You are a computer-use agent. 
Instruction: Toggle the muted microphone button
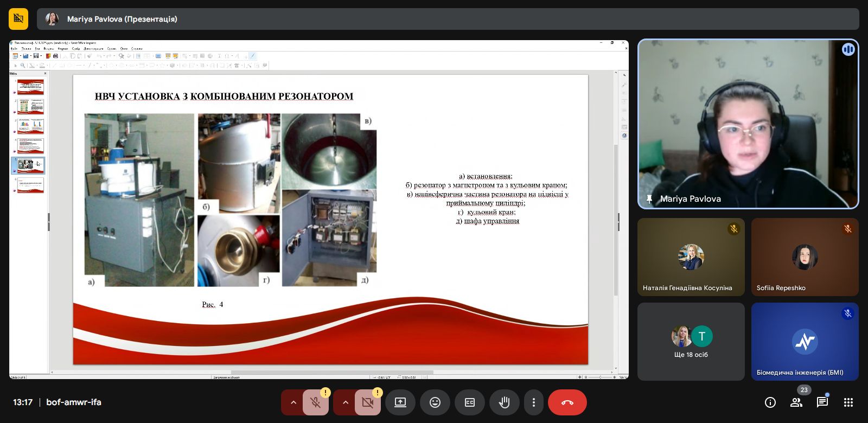(x=315, y=402)
